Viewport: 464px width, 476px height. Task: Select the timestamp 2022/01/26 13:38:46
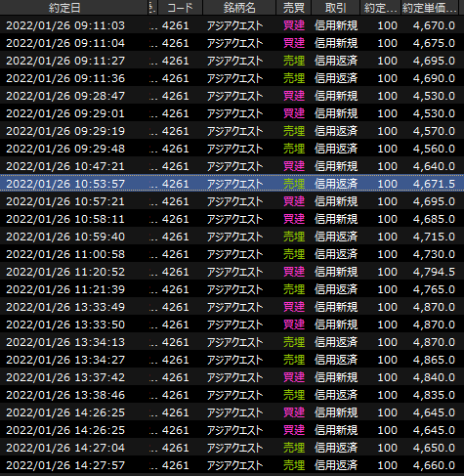pos(65,395)
